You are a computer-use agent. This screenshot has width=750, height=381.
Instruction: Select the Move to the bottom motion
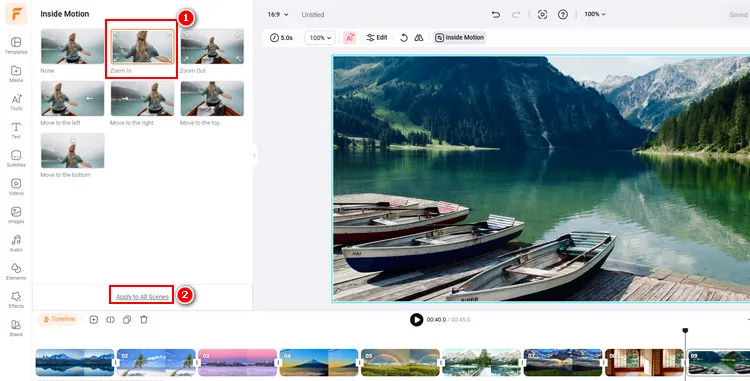point(72,151)
